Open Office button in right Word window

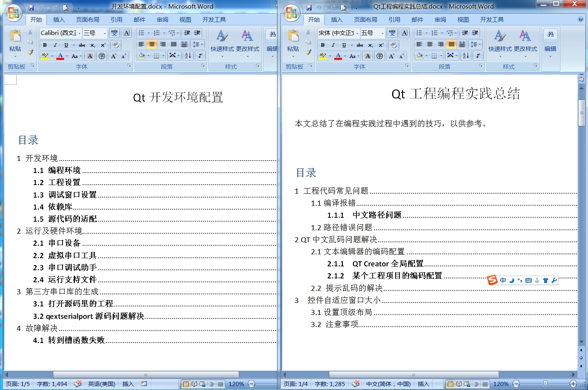tap(291, 12)
